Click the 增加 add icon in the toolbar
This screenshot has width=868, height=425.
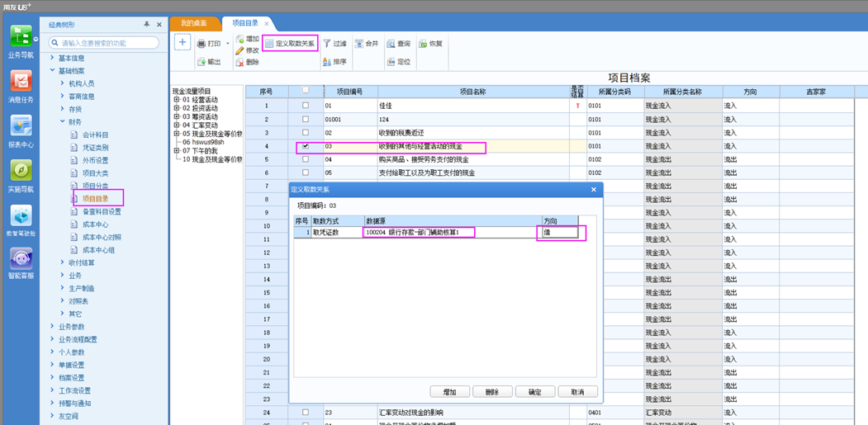click(x=240, y=39)
